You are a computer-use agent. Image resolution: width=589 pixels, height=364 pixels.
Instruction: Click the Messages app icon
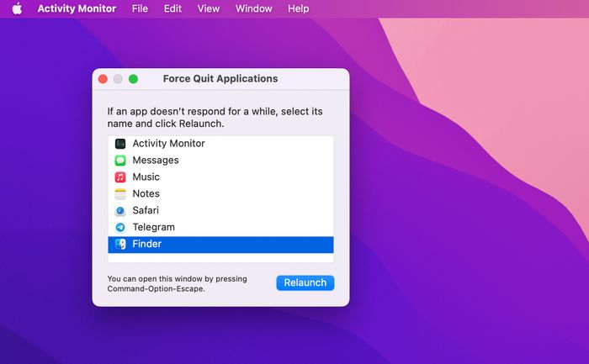click(x=120, y=161)
